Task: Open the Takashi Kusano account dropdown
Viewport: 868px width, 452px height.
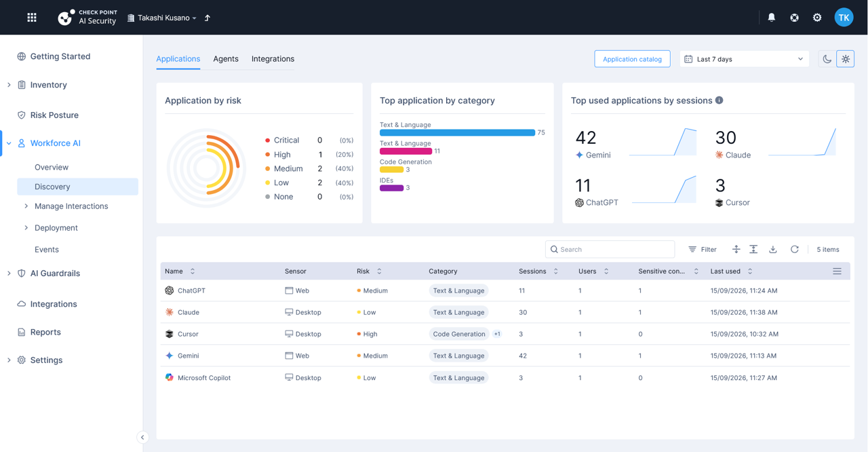Action: click(162, 18)
